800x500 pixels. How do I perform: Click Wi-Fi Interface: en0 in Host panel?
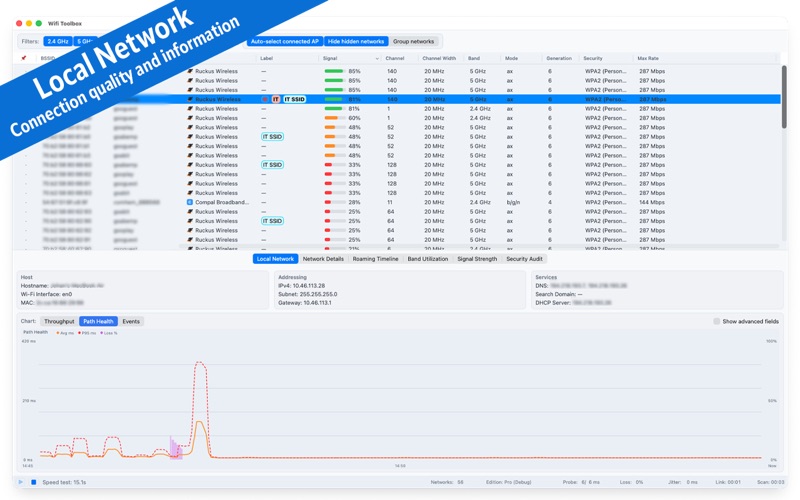tap(46, 294)
